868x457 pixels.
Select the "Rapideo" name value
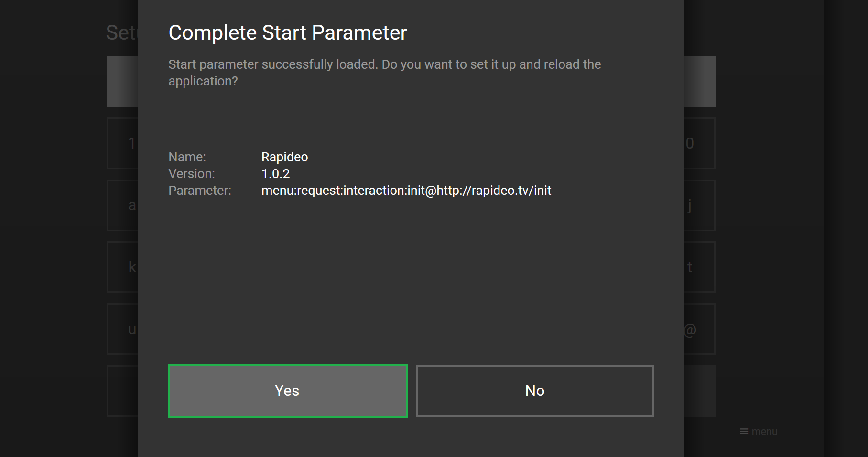click(x=284, y=157)
